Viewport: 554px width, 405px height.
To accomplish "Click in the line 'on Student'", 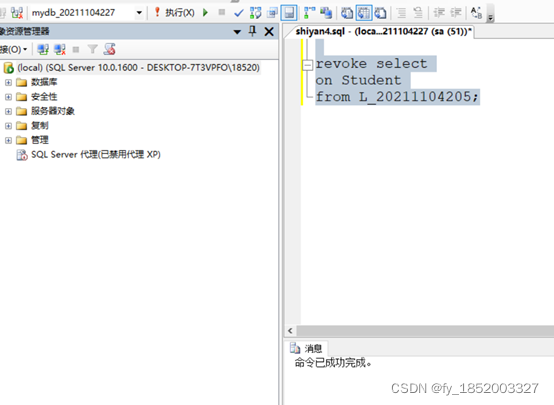I will 358,80.
